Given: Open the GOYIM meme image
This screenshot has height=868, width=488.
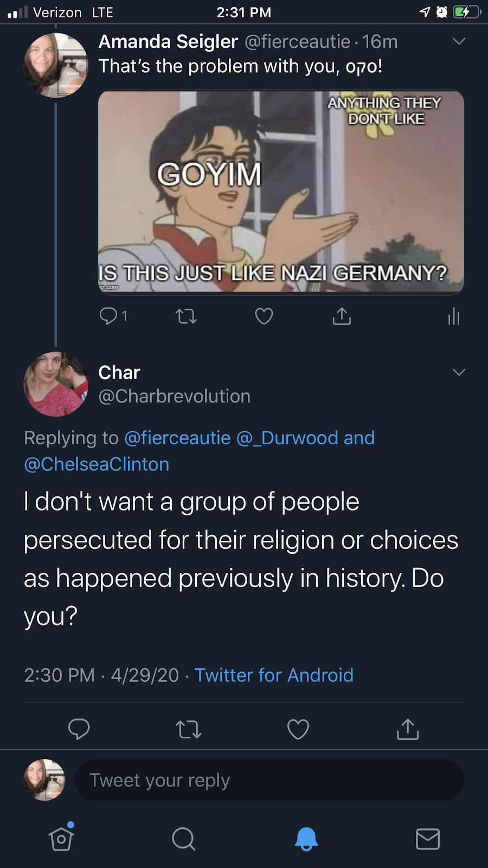Looking at the screenshot, I should click(281, 192).
